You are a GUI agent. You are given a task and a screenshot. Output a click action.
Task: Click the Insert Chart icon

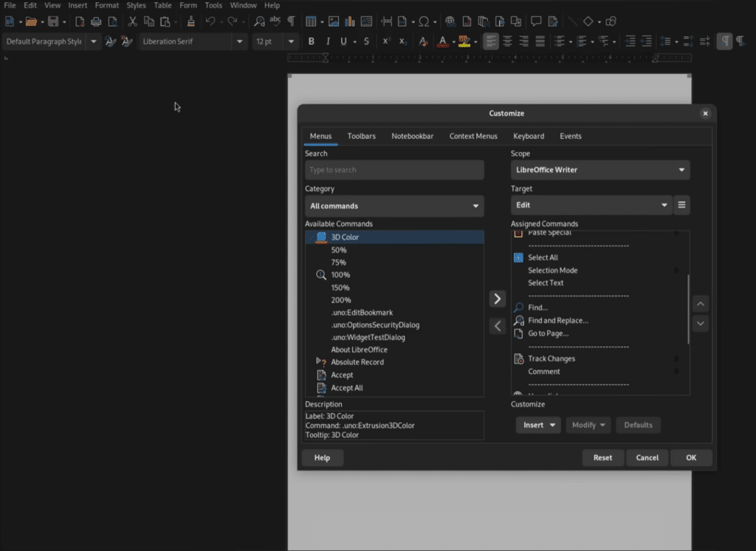pos(350,21)
